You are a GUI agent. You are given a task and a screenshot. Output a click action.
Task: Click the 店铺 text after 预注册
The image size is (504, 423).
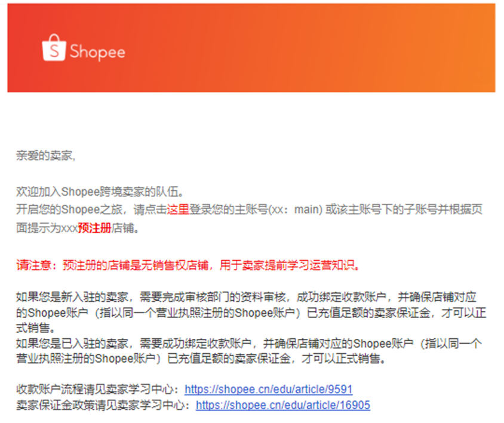(122, 228)
